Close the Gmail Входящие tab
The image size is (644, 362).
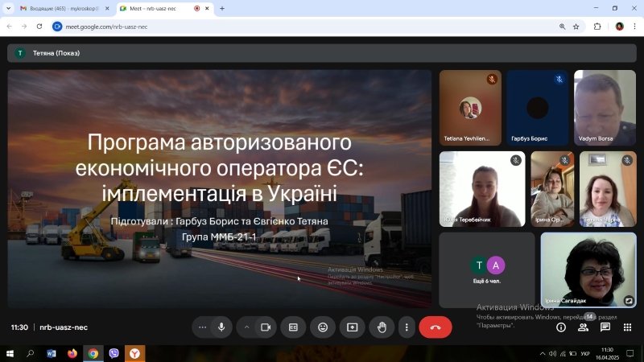(x=107, y=8)
